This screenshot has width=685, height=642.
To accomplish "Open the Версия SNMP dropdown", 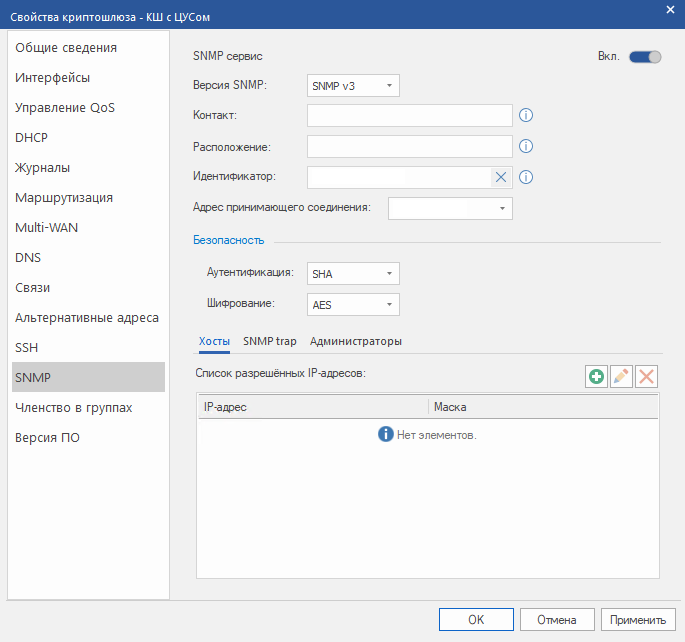I will coord(353,86).
